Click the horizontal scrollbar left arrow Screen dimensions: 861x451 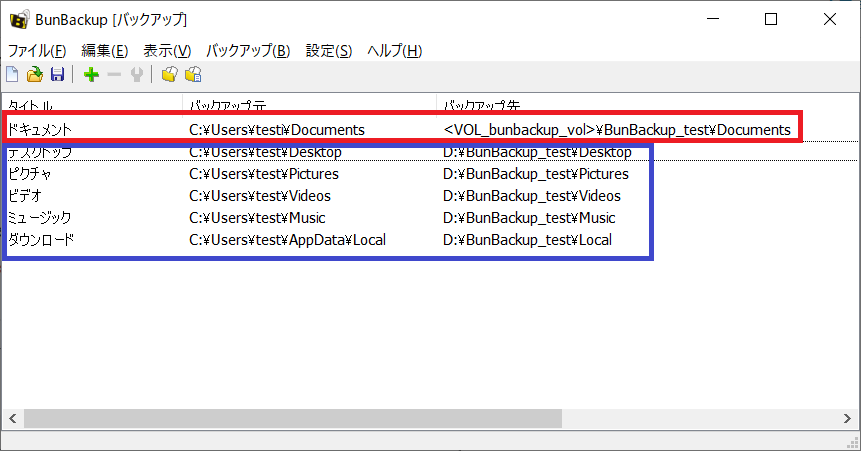pyautogui.click(x=12, y=419)
